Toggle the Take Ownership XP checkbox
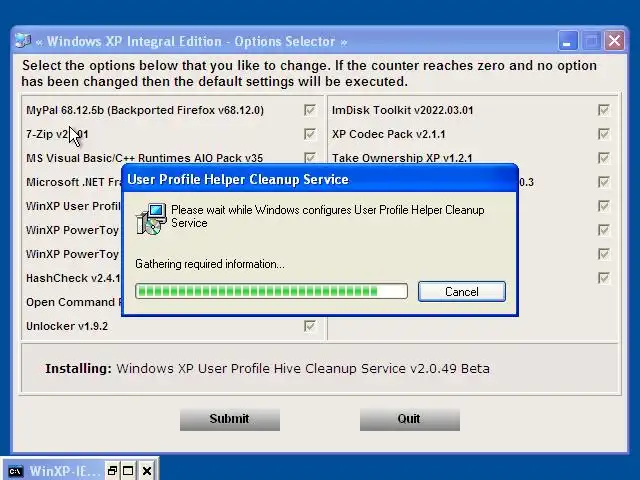 tap(604, 158)
